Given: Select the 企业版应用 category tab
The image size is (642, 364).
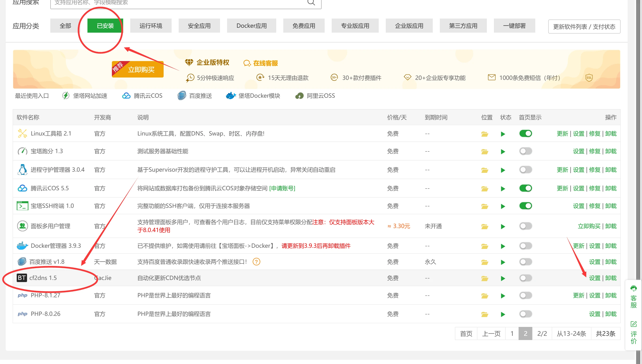Looking at the screenshot, I should tap(409, 26).
